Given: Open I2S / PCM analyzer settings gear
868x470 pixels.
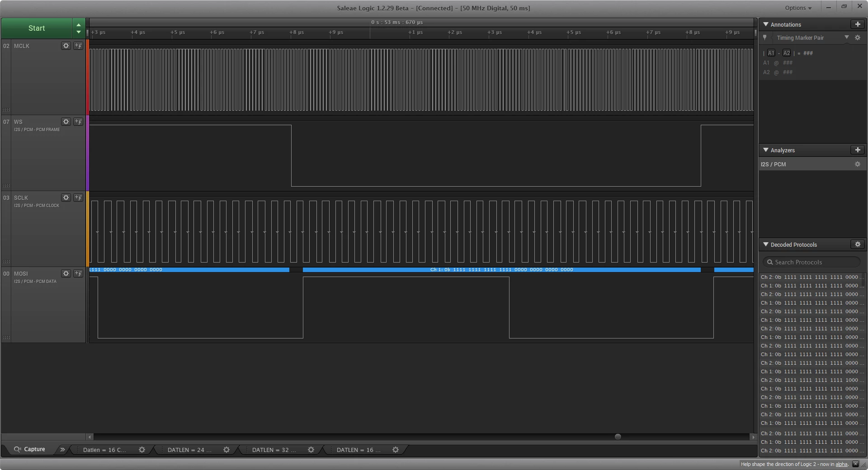Looking at the screenshot, I should coord(857,164).
